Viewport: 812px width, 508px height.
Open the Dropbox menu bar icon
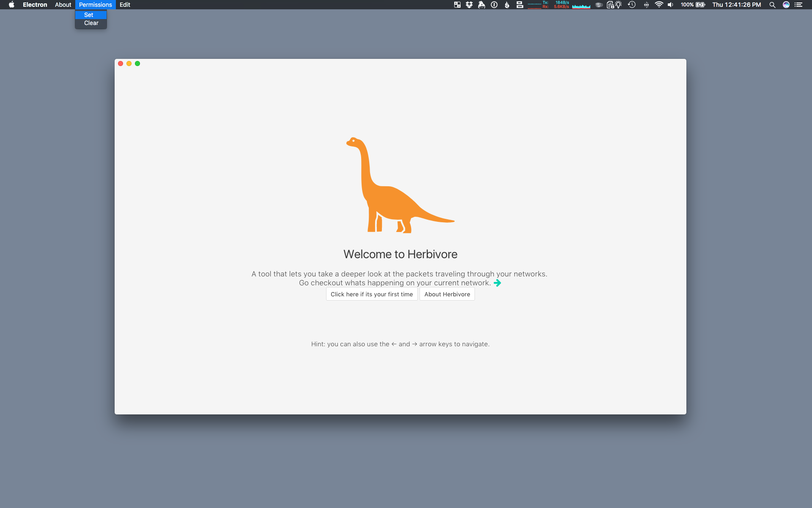coord(469,5)
